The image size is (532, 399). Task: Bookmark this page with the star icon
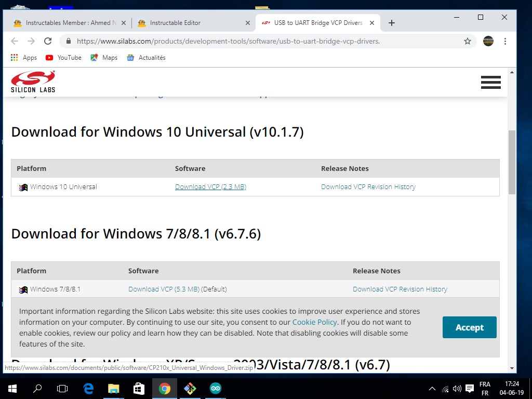tap(468, 41)
